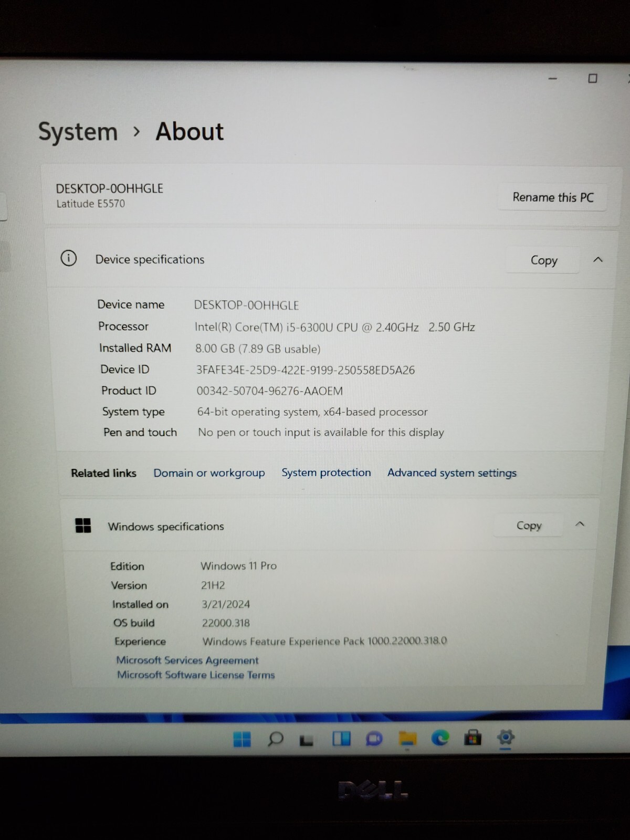This screenshot has width=630, height=840.
Task: Click the Windows specifications header title
Action: pyautogui.click(x=166, y=527)
